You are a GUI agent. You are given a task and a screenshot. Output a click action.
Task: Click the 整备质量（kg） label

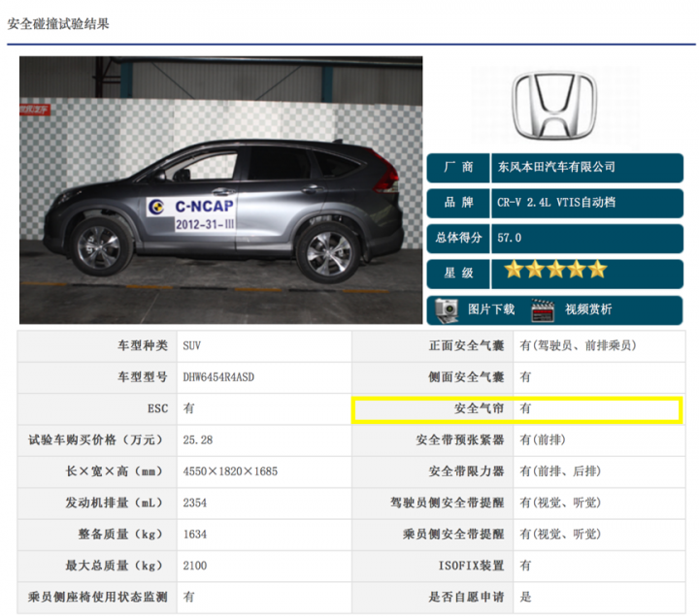pos(120,535)
